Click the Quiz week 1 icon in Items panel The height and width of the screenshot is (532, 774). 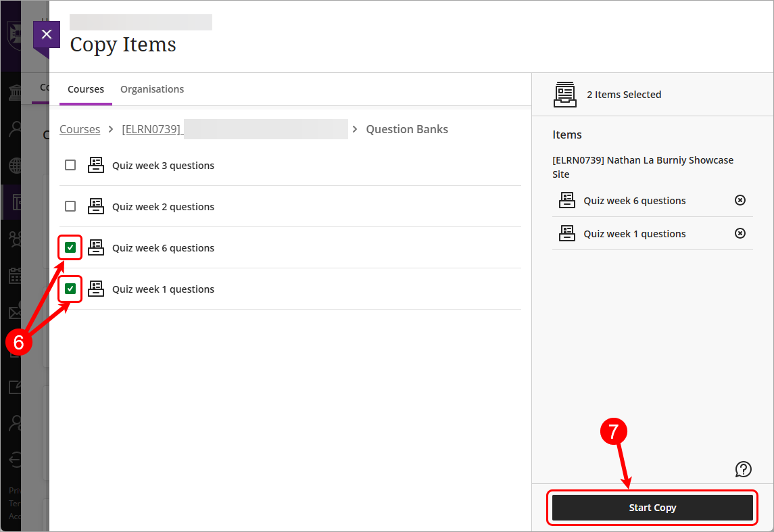click(x=566, y=233)
